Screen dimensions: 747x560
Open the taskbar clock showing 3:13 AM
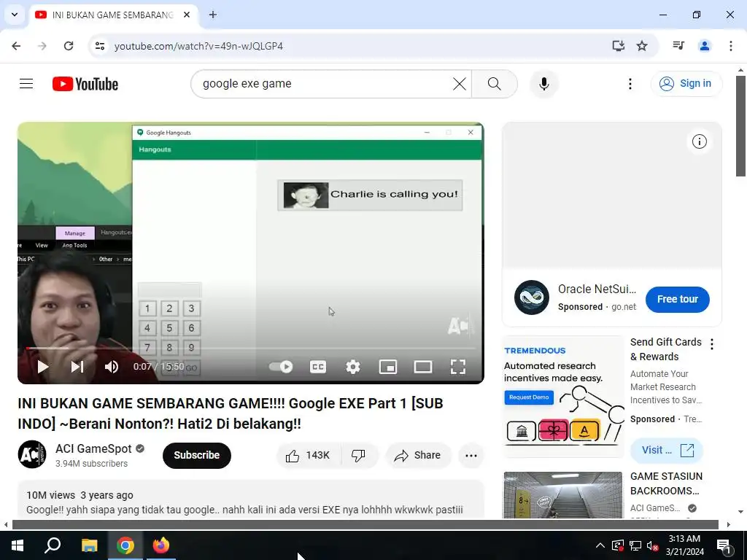[x=684, y=545]
